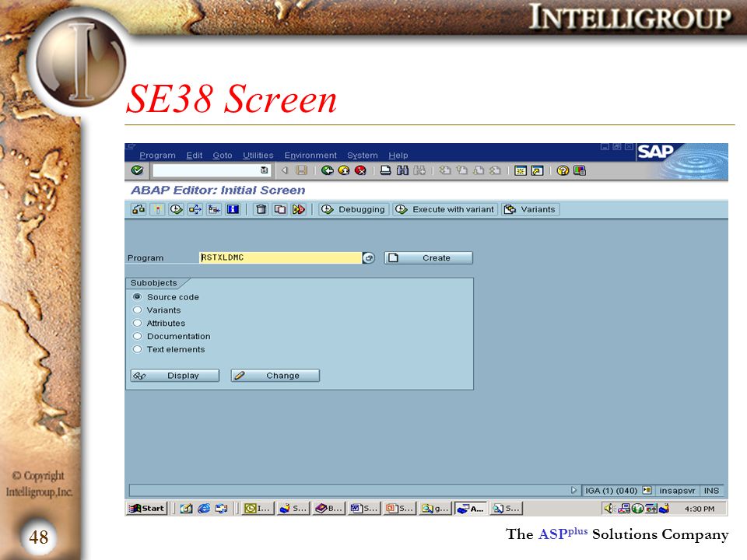Launch Internet Explorer from quick launch
This screenshot has width=747, height=560.
pyautogui.click(x=204, y=509)
